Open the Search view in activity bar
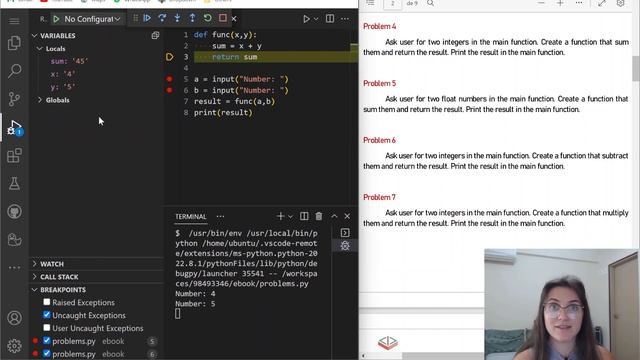 click(14, 71)
